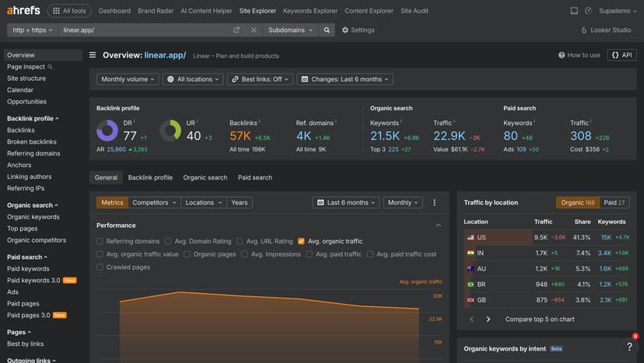This screenshot has height=363, width=644.
Task: Open Changes: Last 6 months dropdown
Action: [x=345, y=79]
